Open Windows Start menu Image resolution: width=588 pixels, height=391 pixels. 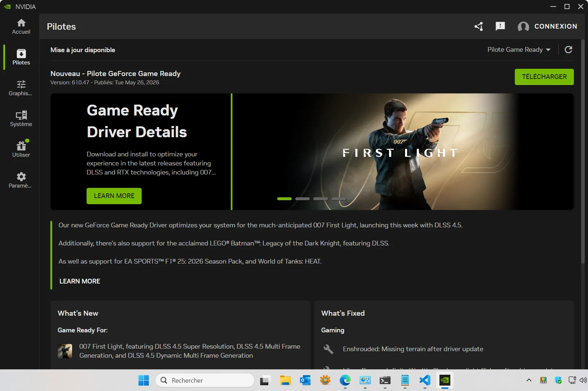coord(143,380)
